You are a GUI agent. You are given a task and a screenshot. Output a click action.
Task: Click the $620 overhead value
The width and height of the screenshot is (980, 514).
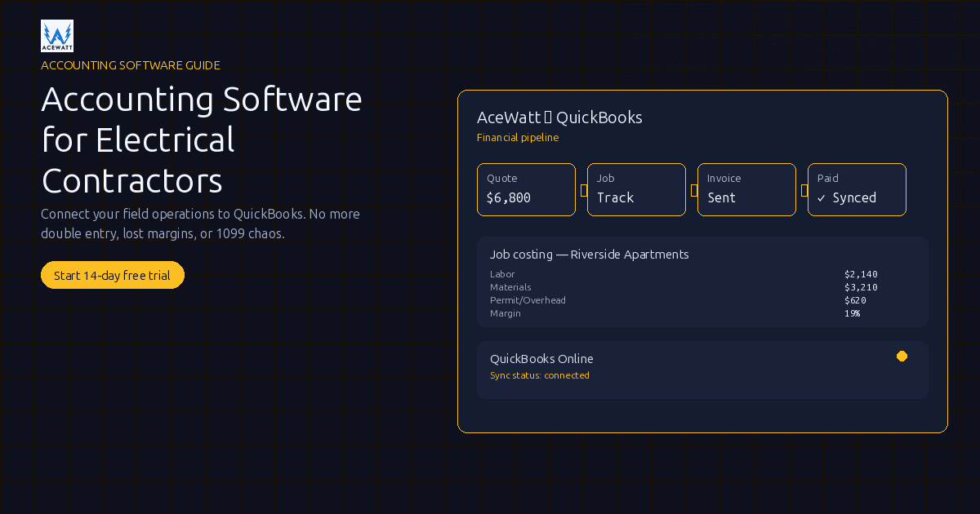tap(855, 300)
